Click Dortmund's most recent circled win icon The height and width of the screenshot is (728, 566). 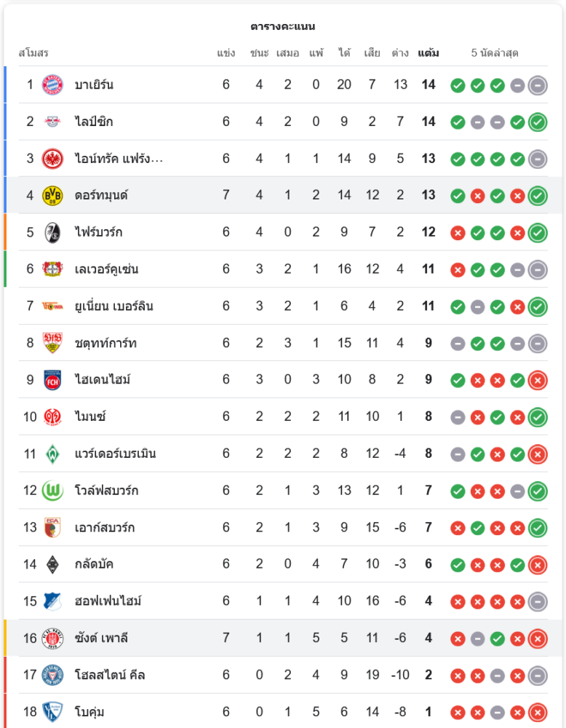[538, 195]
